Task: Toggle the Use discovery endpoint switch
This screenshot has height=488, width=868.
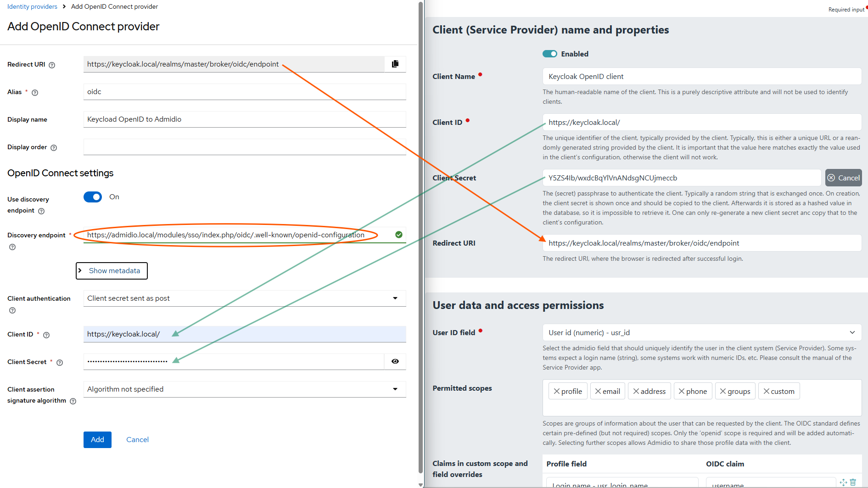Action: coord(93,197)
